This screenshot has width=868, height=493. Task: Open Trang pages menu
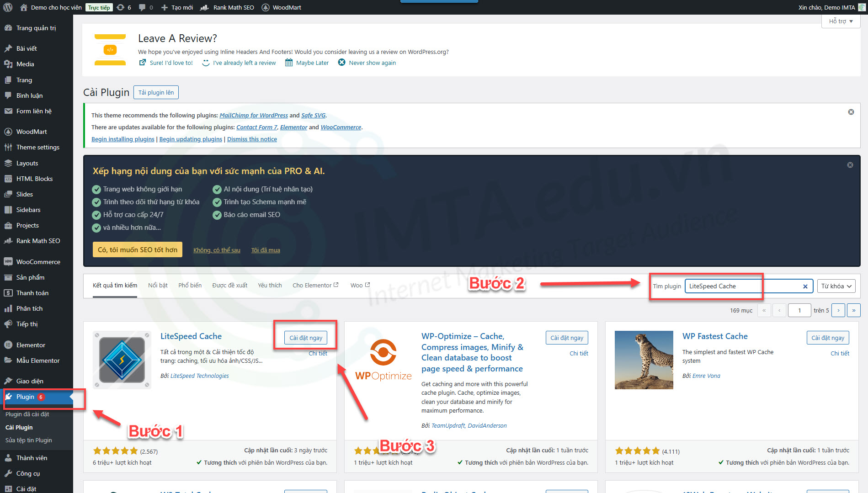pyautogui.click(x=24, y=80)
